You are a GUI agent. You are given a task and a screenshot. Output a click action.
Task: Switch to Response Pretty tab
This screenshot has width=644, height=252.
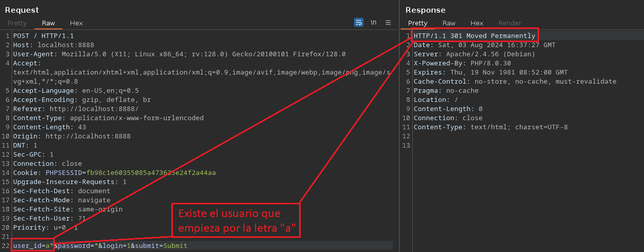coord(418,23)
